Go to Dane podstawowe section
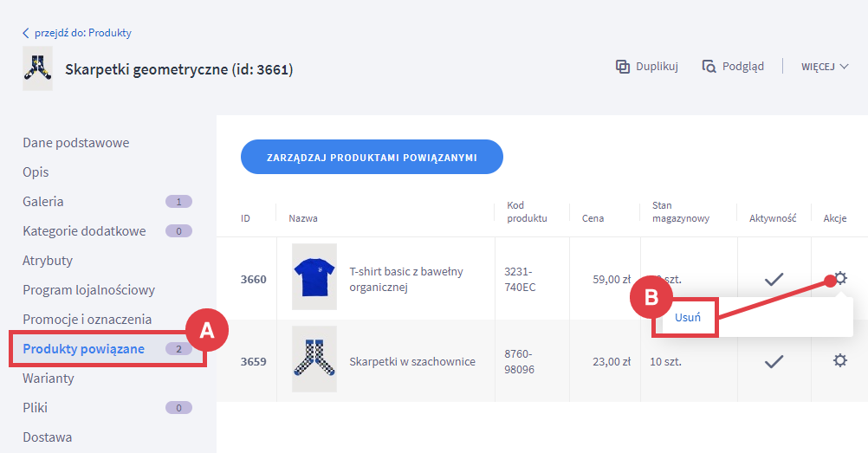868x453 pixels. [76, 143]
